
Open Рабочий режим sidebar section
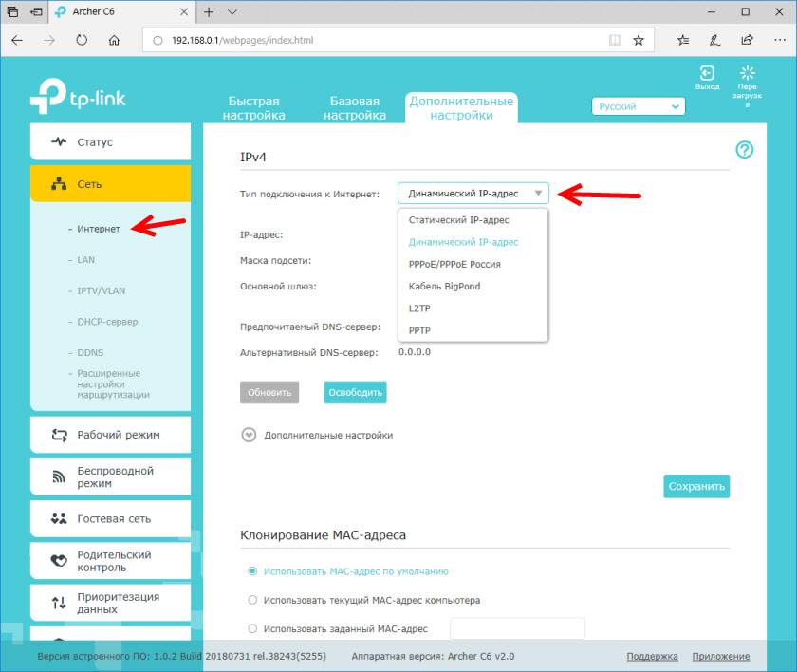point(110,435)
